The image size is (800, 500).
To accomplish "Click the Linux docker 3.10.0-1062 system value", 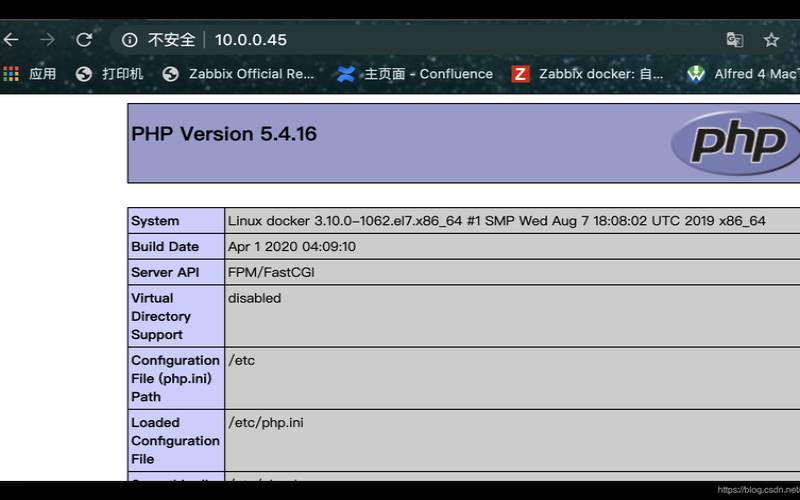I will tap(496, 221).
